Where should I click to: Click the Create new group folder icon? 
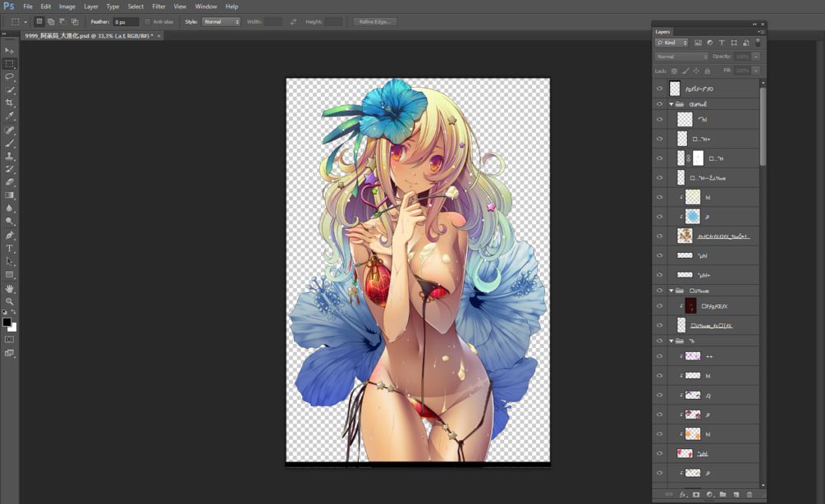723,494
